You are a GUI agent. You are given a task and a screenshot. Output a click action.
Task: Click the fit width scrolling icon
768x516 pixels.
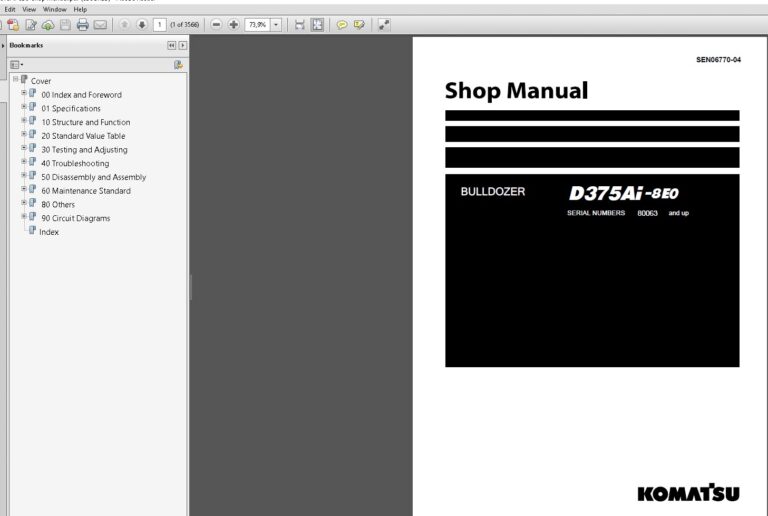[300, 25]
